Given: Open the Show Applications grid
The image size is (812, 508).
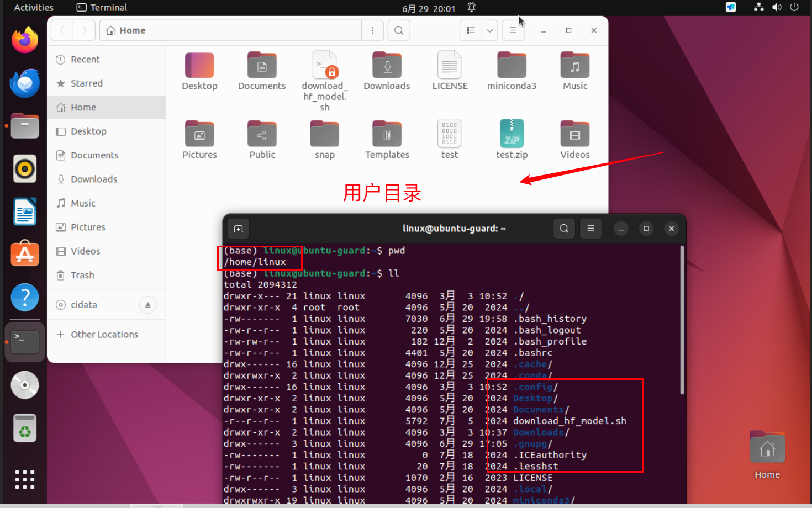Looking at the screenshot, I should [25, 479].
